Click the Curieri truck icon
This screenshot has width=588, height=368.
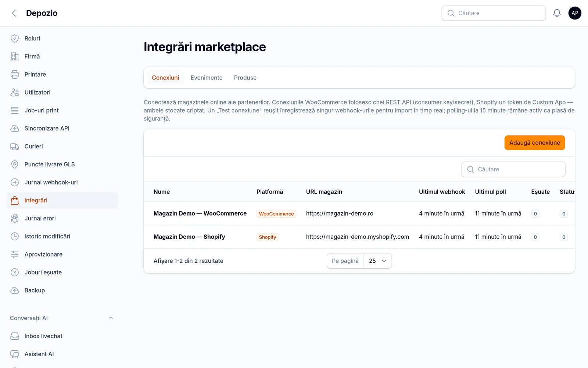(x=15, y=146)
